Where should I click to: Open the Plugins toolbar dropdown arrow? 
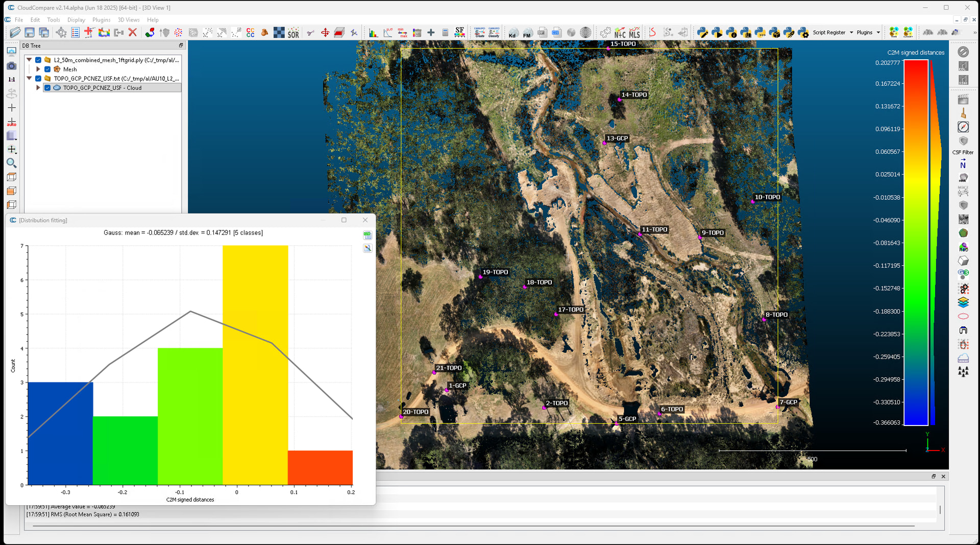point(878,33)
